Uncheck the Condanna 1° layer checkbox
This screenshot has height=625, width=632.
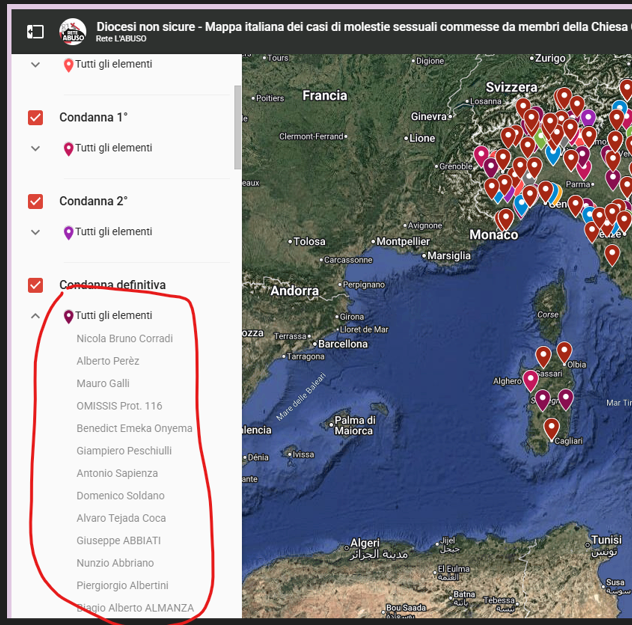pyautogui.click(x=36, y=118)
